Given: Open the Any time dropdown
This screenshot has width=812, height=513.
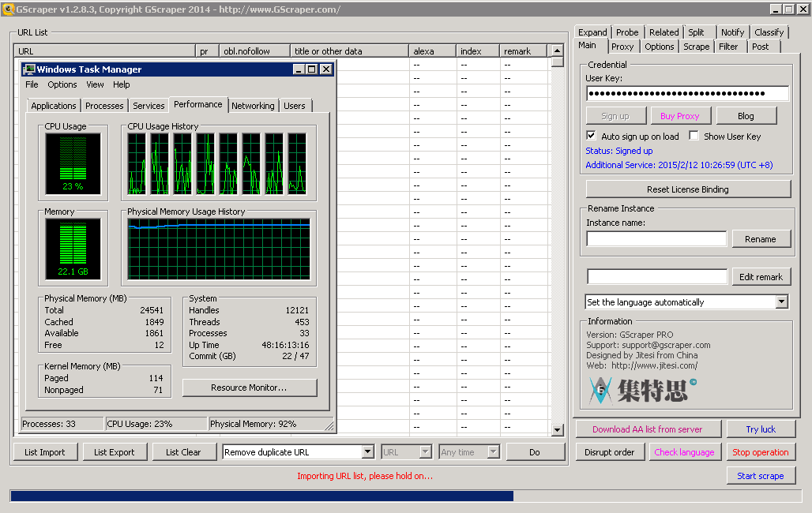Looking at the screenshot, I should click(493, 452).
